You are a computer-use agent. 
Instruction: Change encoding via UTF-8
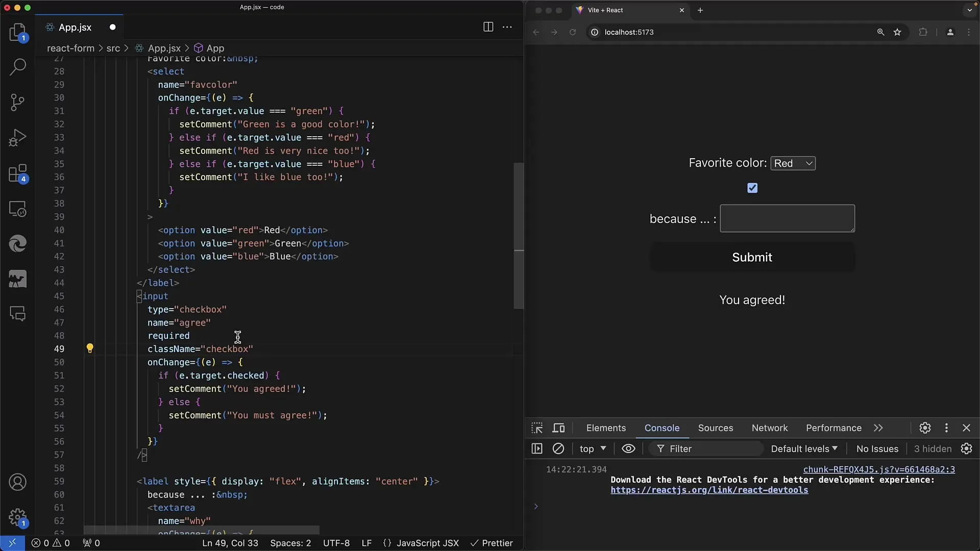click(x=336, y=543)
